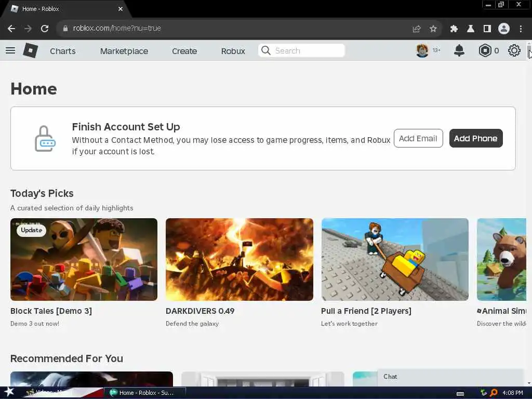Click the search magnifier icon
The height and width of the screenshot is (399, 532).
click(x=266, y=50)
